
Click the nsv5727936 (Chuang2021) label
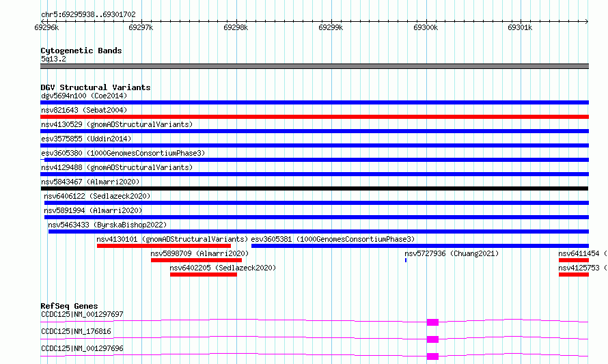(452, 253)
